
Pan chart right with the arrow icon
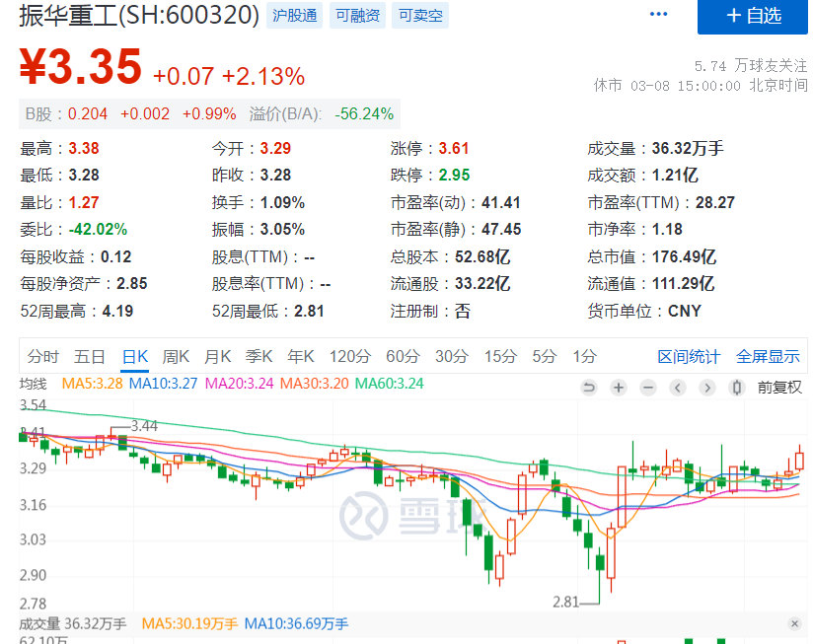coord(706,387)
